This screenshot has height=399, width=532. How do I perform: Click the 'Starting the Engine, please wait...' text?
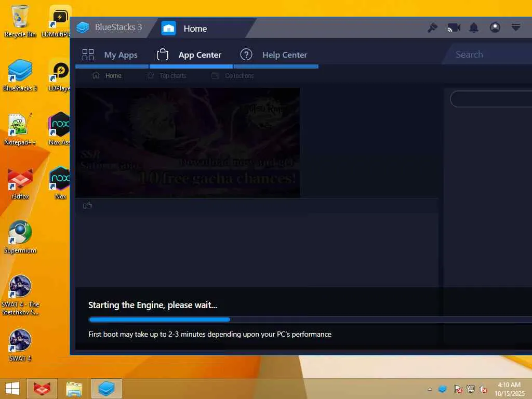153,305
